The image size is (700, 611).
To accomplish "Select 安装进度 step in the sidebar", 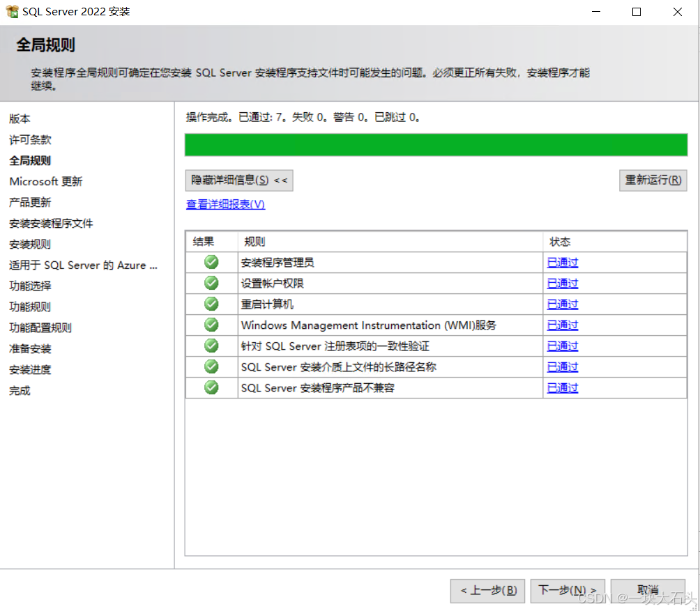I will click(x=30, y=370).
